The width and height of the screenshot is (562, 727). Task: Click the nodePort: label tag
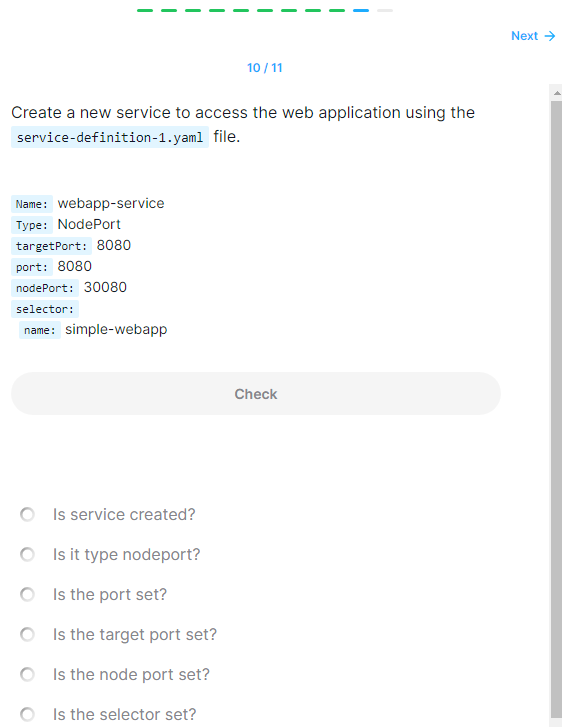[x=45, y=288]
